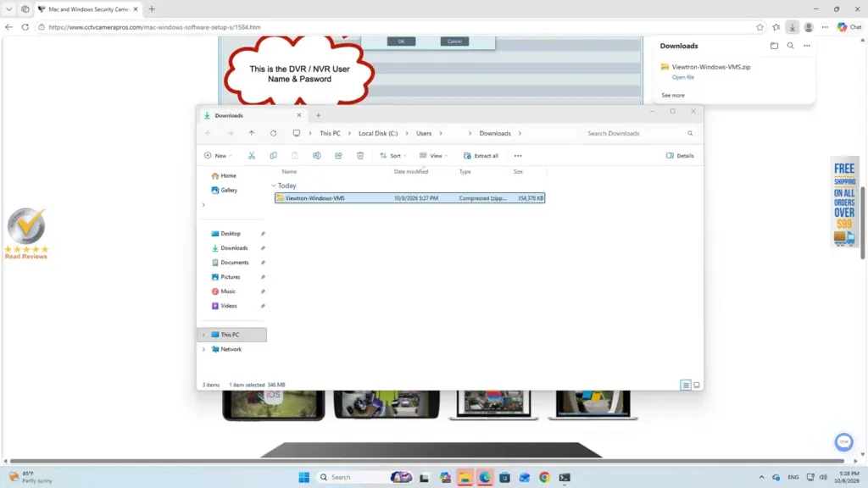Screen dimensions: 868x488
Task: Collapse the Today group
Action: tap(274, 186)
